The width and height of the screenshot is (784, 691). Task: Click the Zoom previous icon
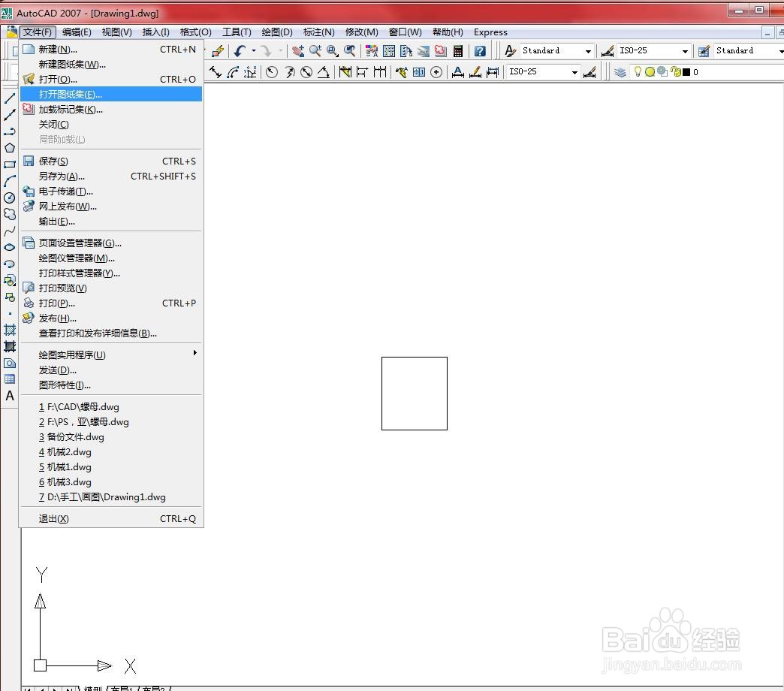tap(350, 51)
